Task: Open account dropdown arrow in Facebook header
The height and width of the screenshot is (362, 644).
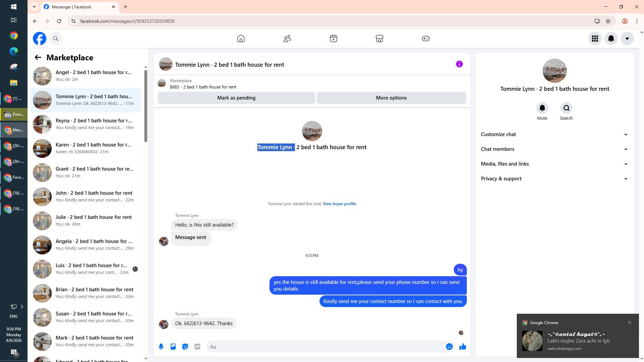Action: (x=627, y=39)
